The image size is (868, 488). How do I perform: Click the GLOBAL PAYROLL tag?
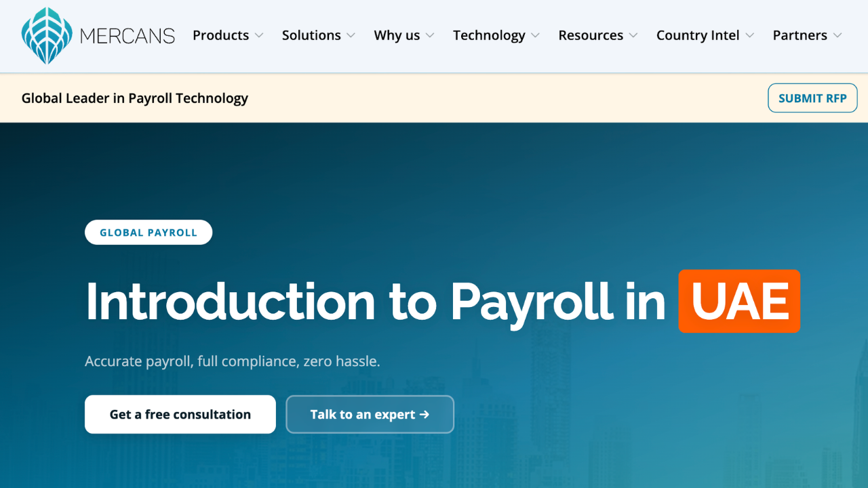pyautogui.click(x=149, y=232)
